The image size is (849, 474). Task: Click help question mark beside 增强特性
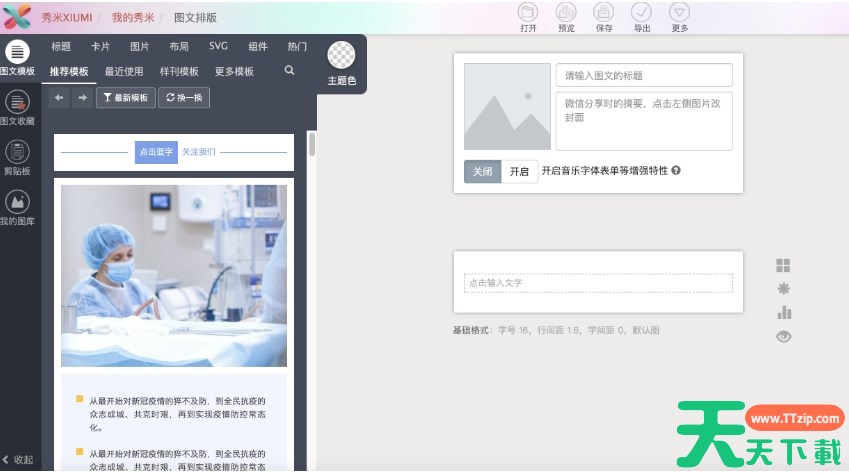(x=676, y=170)
